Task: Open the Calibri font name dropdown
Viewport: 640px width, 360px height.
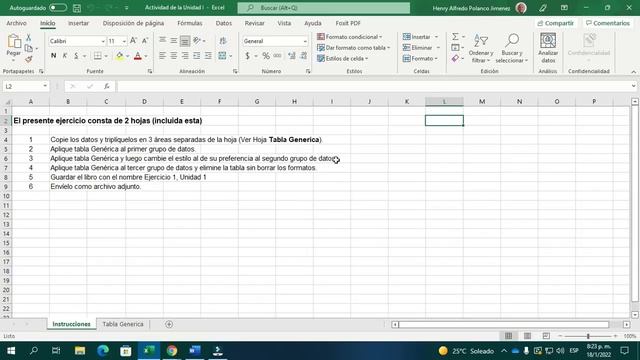Action: tap(103, 41)
